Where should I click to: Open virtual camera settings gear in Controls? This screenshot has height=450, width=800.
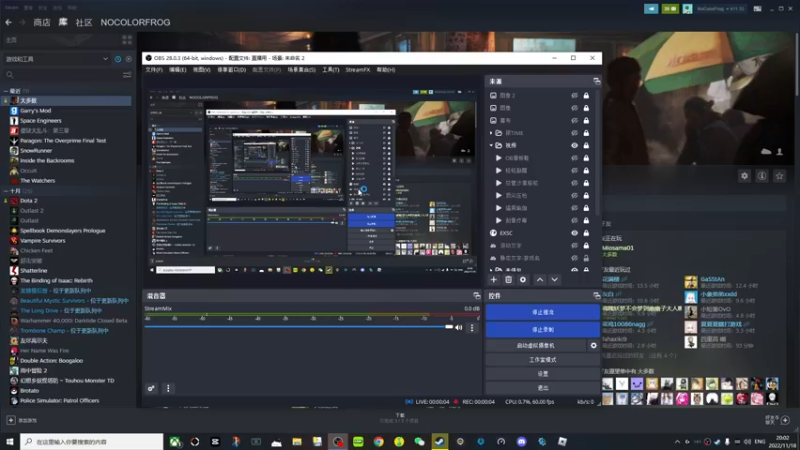pos(593,345)
